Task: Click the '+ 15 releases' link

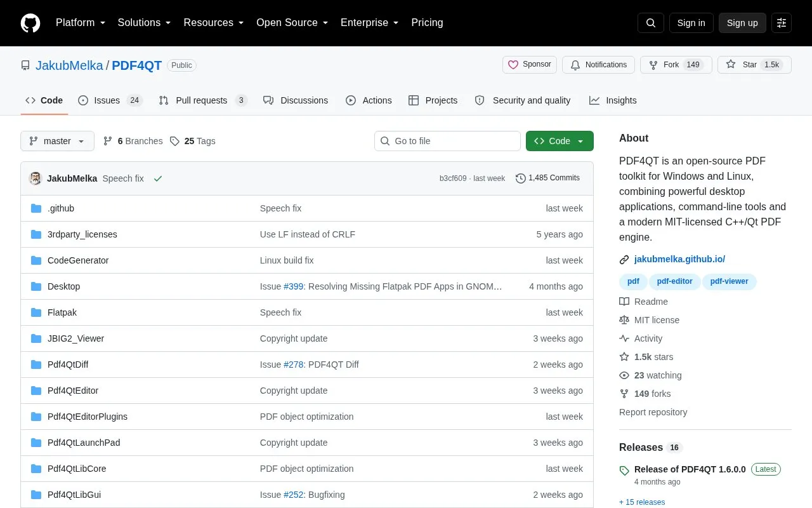Action: click(x=642, y=502)
